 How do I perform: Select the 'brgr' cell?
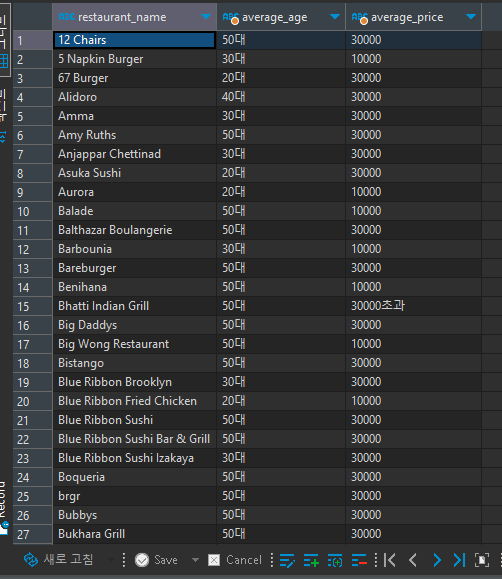(134, 496)
